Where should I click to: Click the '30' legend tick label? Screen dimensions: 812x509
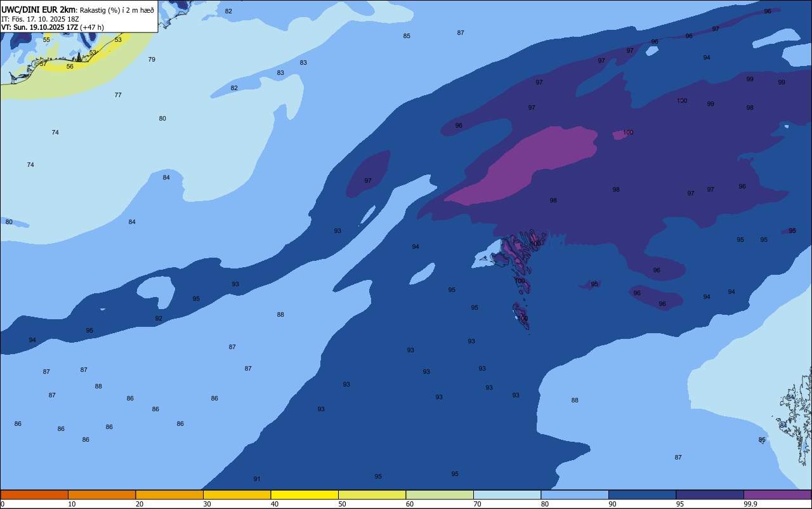point(207,504)
